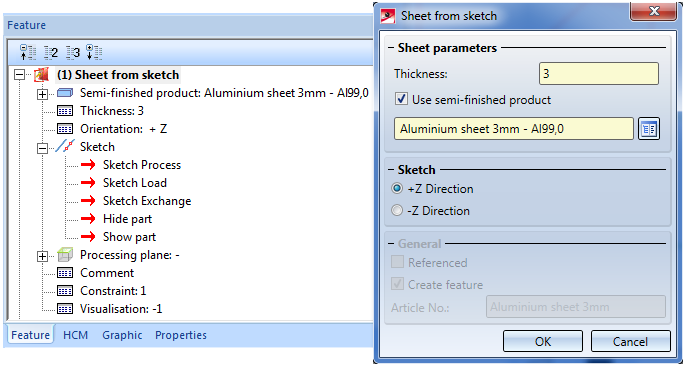Select the +Z Direction option
This screenshot has width=687, height=369.
(x=397, y=188)
